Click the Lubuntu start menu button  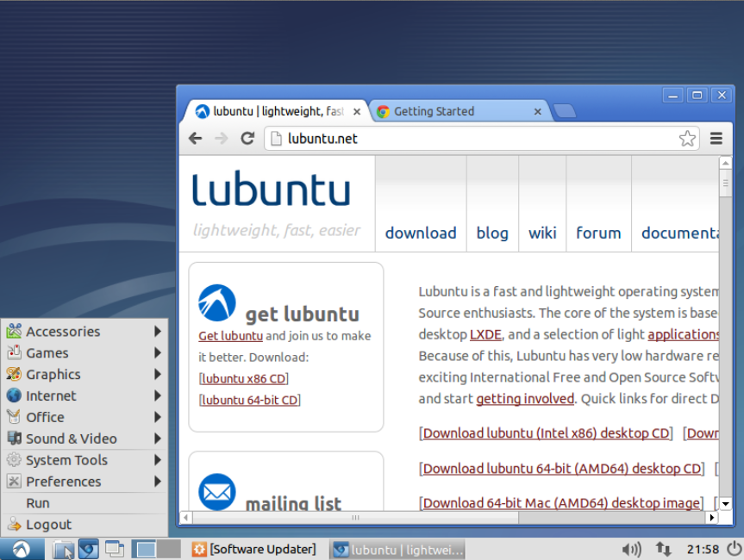click(22, 549)
